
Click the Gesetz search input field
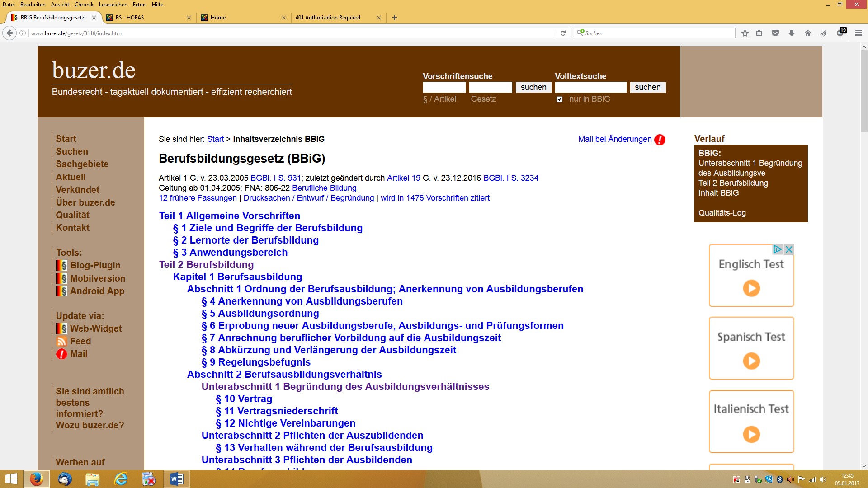click(490, 87)
